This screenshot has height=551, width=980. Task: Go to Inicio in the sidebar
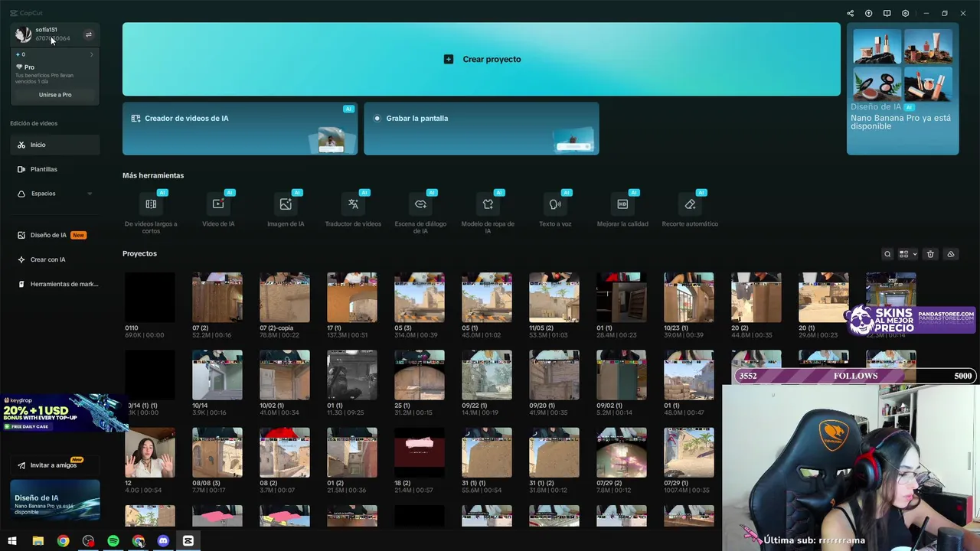(55, 145)
